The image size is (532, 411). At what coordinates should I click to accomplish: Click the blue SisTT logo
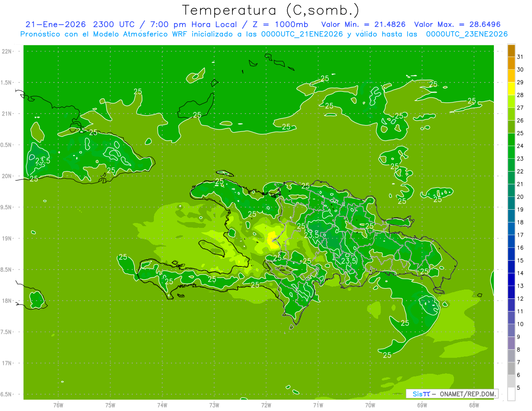click(x=421, y=394)
